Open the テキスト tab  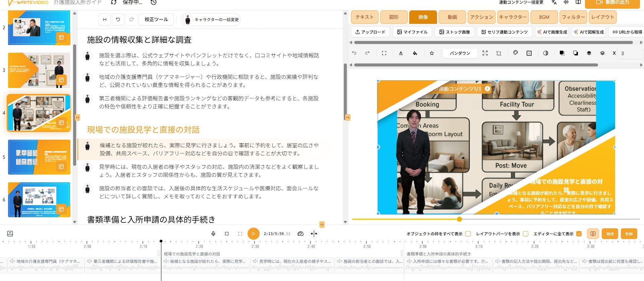coord(365,17)
